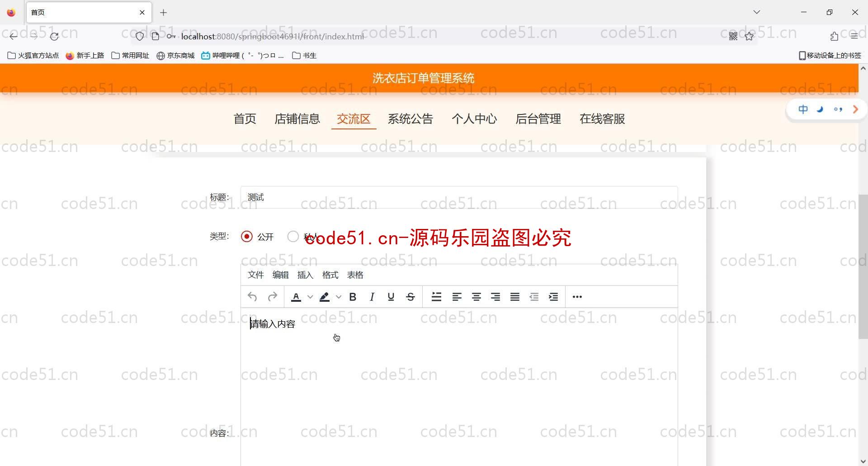Screen dimensions: 868x466
Task: Open the 格式 editor menu
Action: pos(330,275)
